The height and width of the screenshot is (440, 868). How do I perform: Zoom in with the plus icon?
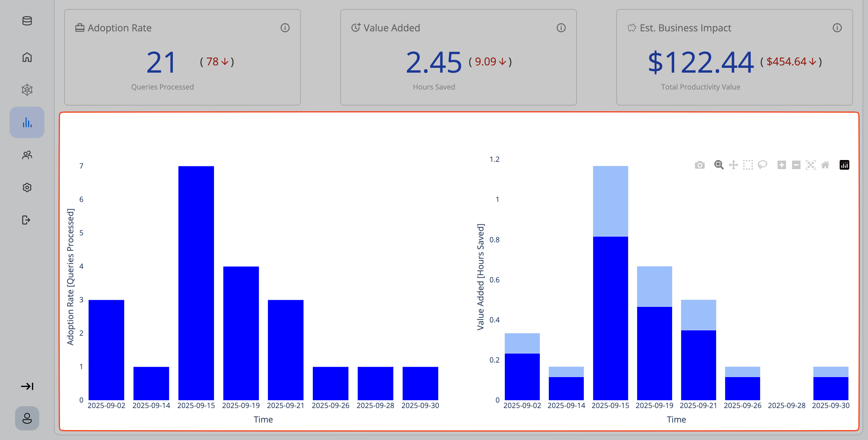point(782,165)
